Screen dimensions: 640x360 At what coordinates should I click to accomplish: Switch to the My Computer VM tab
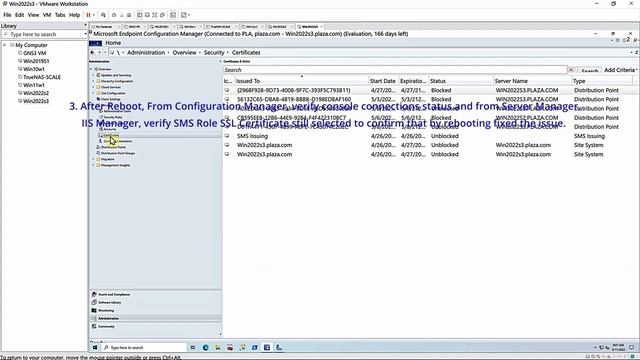point(104,27)
